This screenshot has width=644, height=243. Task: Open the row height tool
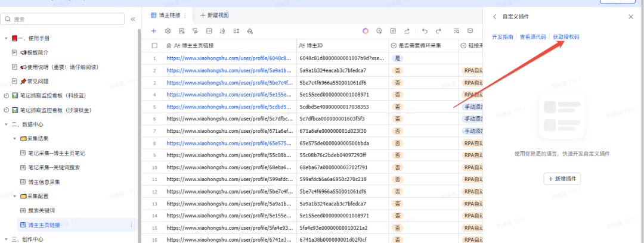pos(236,31)
